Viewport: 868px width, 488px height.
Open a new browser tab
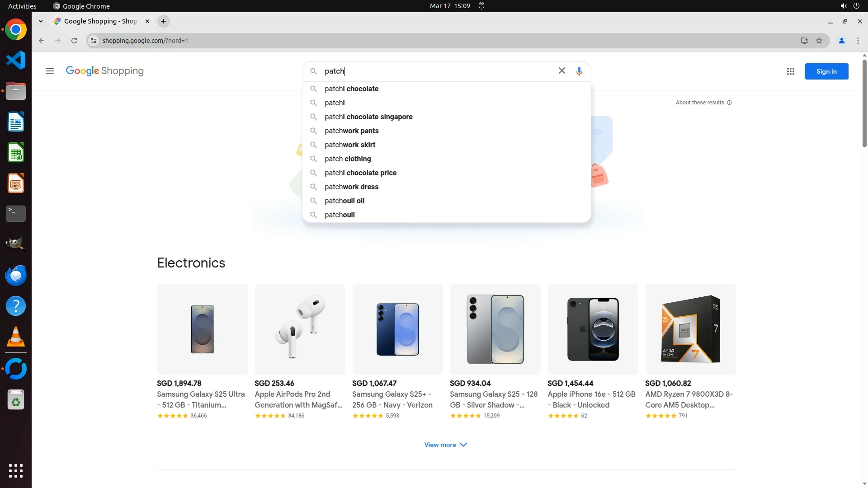click(x=164, y=21)
